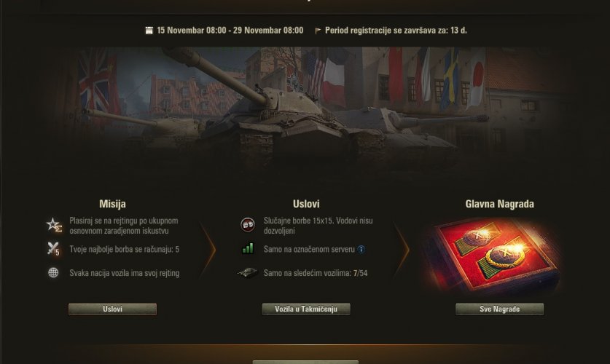
Task: Open the Sve Nagrade button
Action: coord(499,309)
